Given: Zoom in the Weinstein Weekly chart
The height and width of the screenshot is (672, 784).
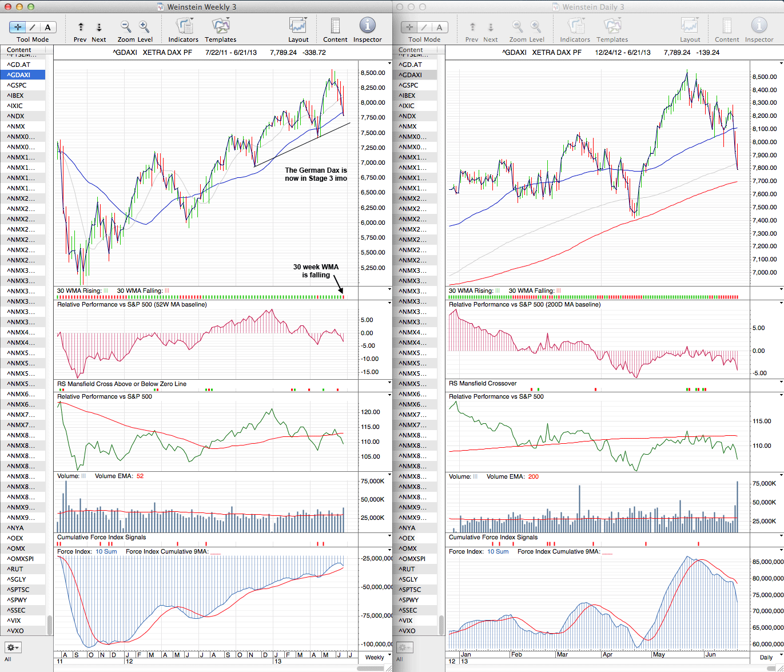Looking at the screenshot, I should point(144,27).
